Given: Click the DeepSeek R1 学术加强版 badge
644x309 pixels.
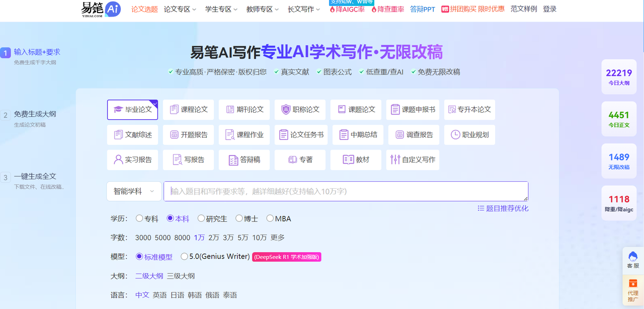Looking at the screenshot, I should [287, 257].
